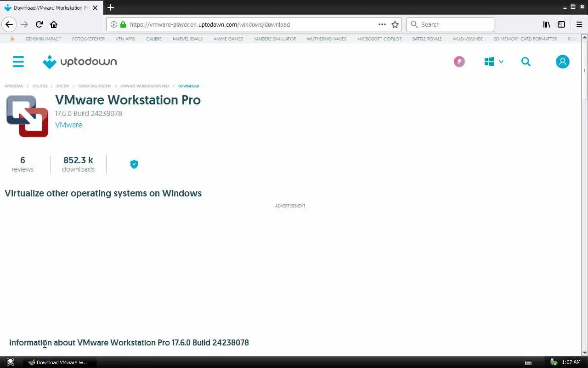The width and height of the screenshot is (588, 368).
Task: Open the MARVEL RIVALS trending link
Action: (187, 39)
